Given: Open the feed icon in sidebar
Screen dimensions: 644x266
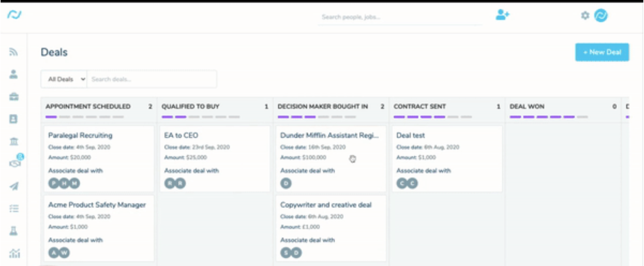Looking at the screenshot, I should coord(13,52).
